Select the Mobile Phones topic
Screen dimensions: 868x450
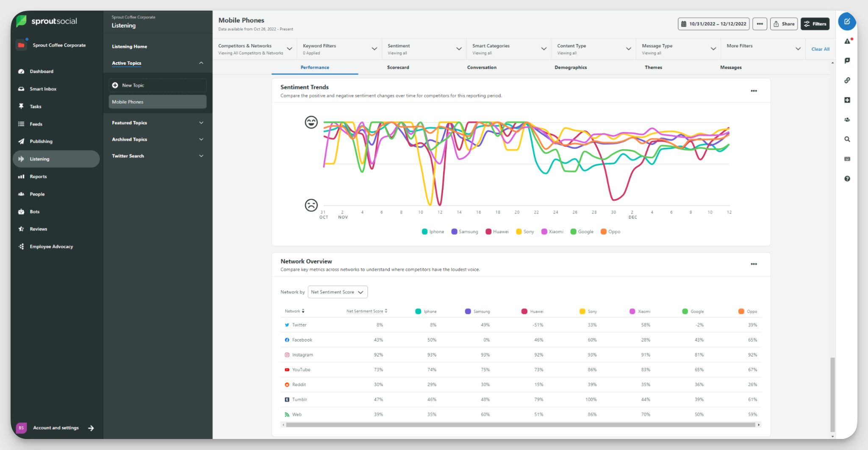[x=158, y=102]
